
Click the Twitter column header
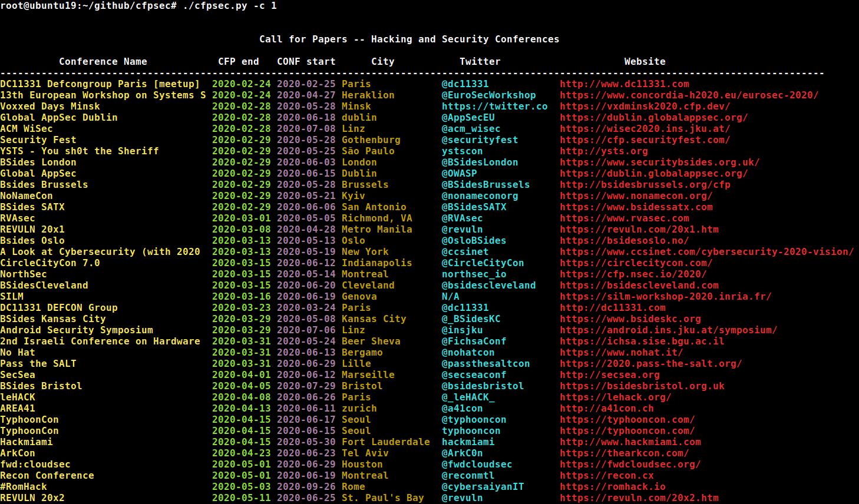click(x=480, y=61)
